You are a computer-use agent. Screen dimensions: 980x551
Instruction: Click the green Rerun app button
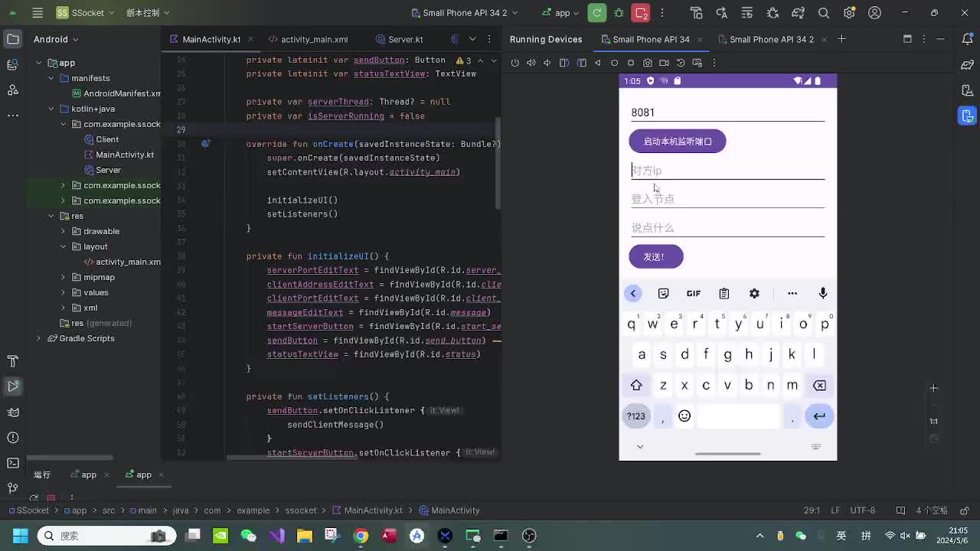click(x=597, y=13)
